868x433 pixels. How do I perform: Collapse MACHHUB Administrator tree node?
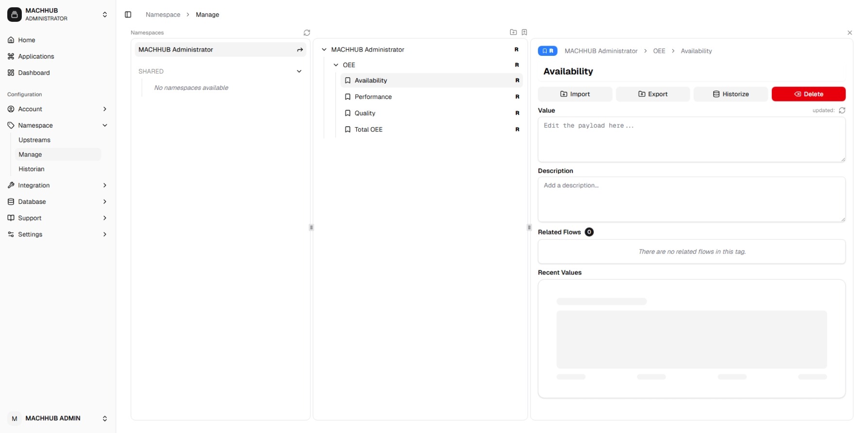tap(324, 50)
